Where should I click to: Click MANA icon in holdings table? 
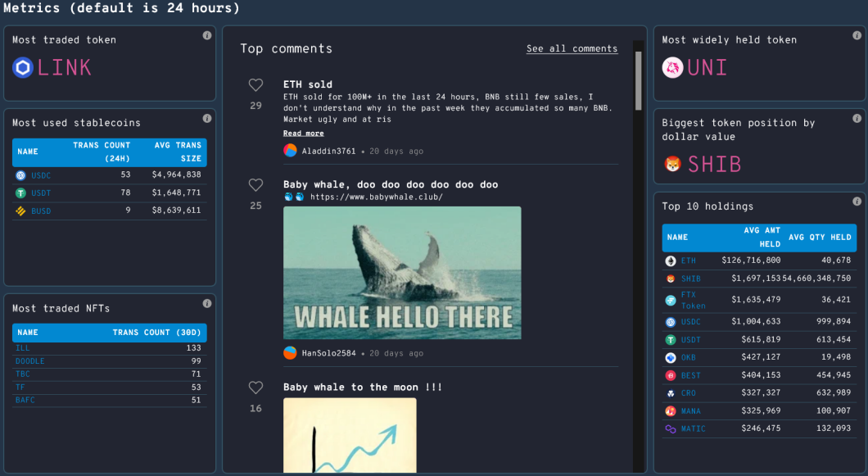[x=671, y=410]
